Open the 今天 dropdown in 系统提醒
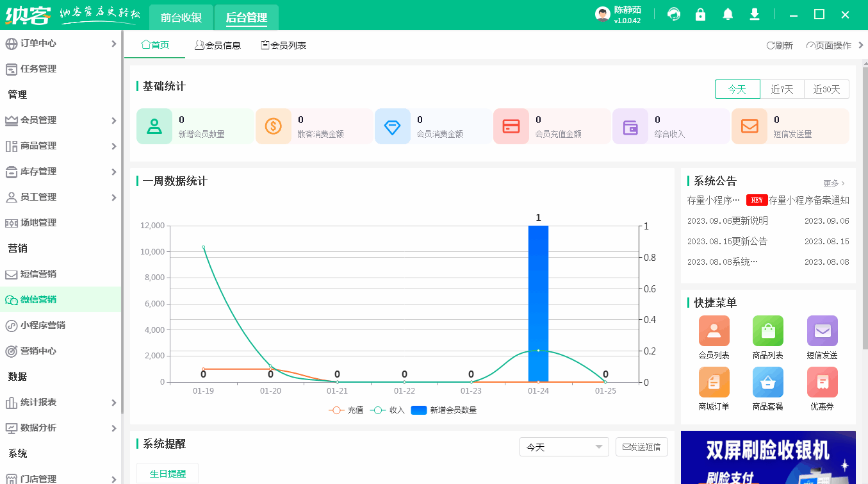Image resolution: width=868 pixels, height=484 pixels. (564, 447)
